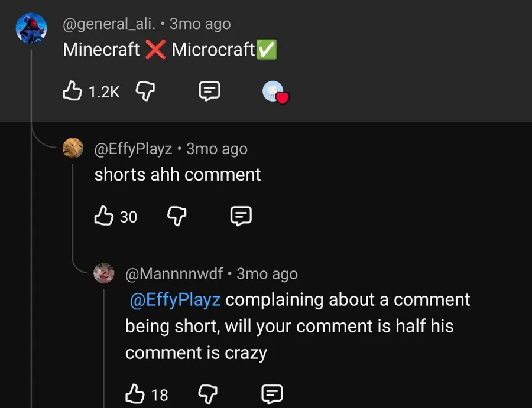Open the @Mannnnwdf channel username
The width and height of the screenshot is (532, 408).
174,274
